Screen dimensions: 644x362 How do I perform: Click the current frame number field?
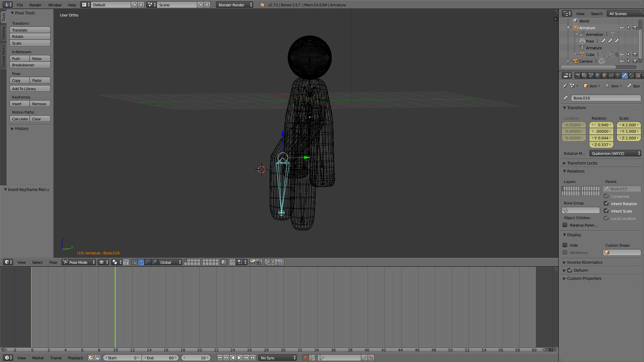click(196, 358)
